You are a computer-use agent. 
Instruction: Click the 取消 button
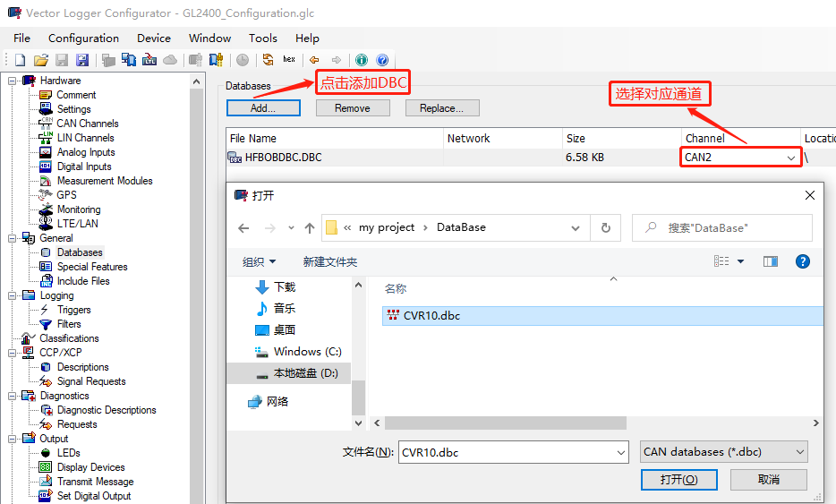pyautogui.click(x=768, y=480)
